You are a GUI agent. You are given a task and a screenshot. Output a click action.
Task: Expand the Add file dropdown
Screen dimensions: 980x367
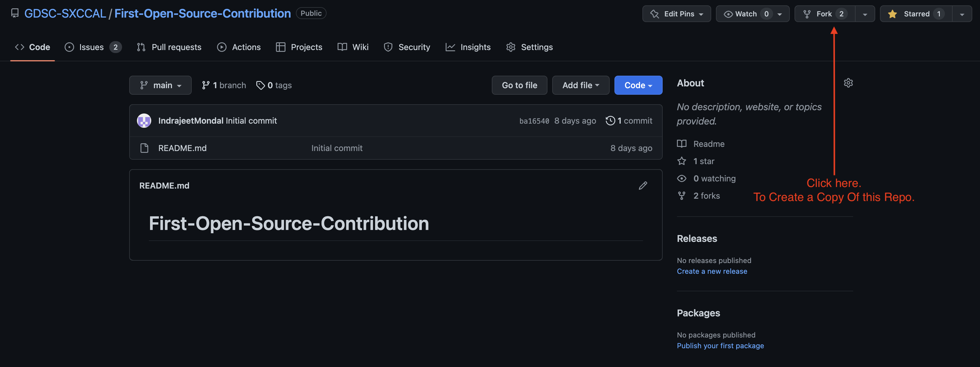580,85
